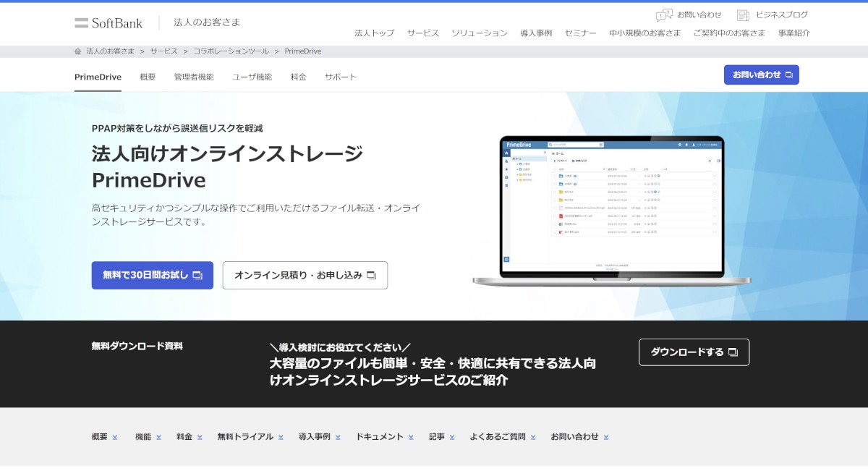Switch to the ユーザ機能 tab
The image size is (868, 471).
point(252,77)
